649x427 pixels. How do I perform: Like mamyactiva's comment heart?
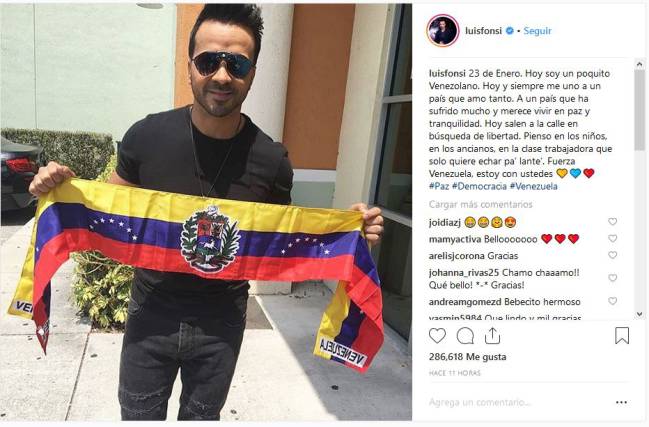tap(613, 238)
